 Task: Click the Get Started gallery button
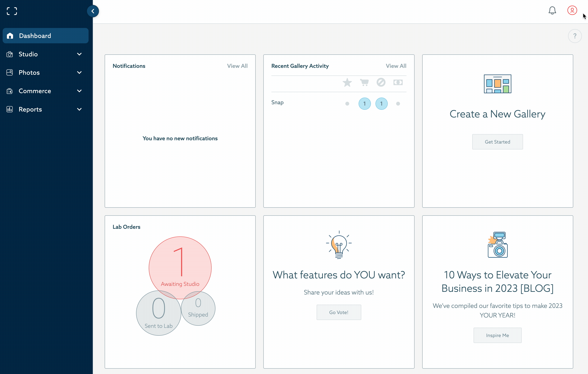[x=497, y=142]
